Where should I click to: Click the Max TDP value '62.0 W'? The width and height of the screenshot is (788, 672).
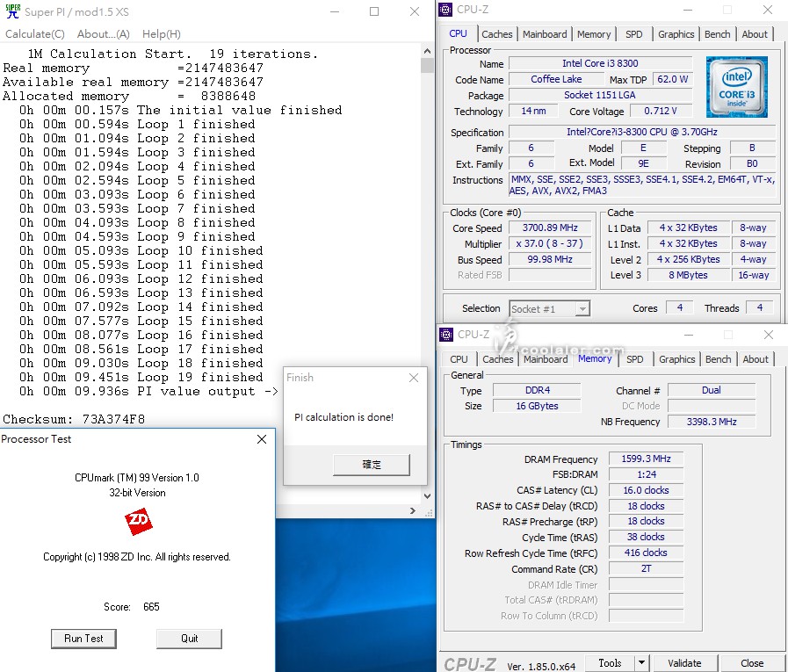(x=672, y=79)
